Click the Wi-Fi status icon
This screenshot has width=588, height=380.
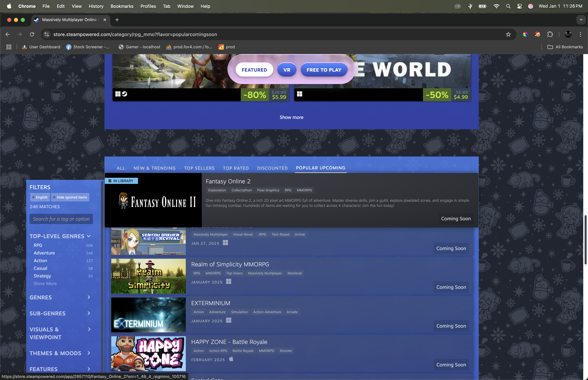(x=496, y=6)
